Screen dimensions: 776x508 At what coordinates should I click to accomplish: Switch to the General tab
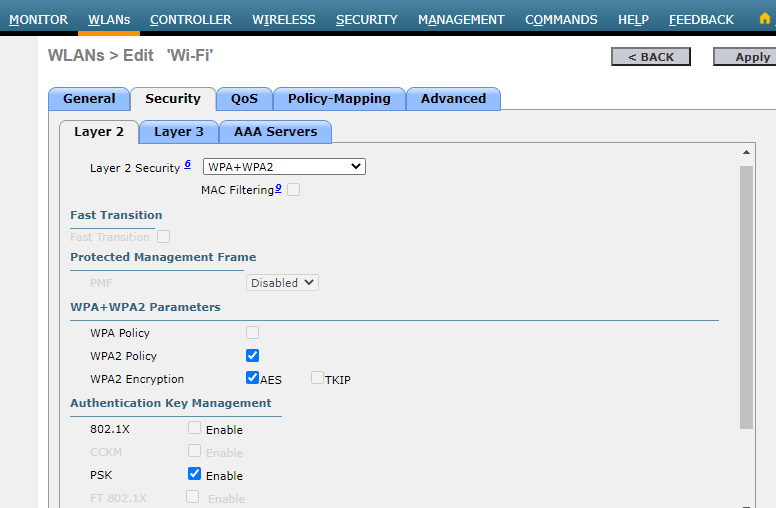[x=89, y=99]
